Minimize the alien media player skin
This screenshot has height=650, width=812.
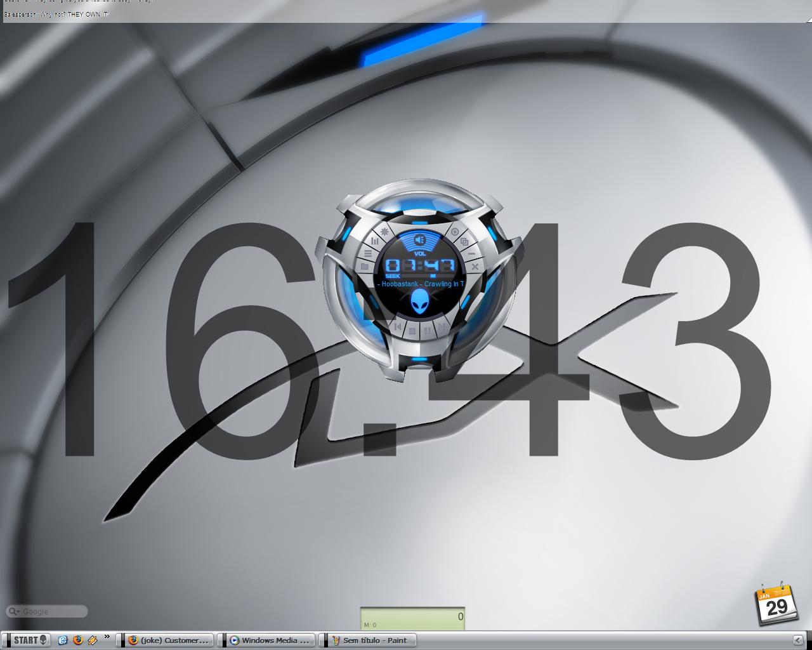point(471,254)
